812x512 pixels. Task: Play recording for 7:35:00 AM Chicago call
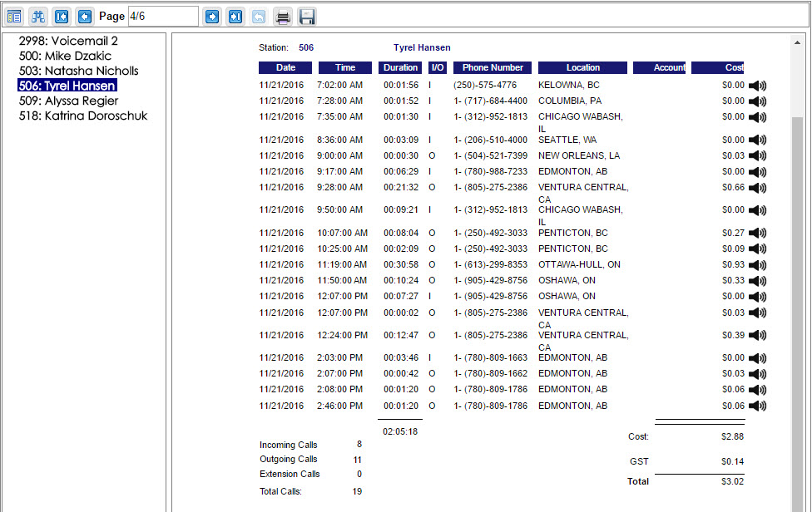tap(757, 117)
